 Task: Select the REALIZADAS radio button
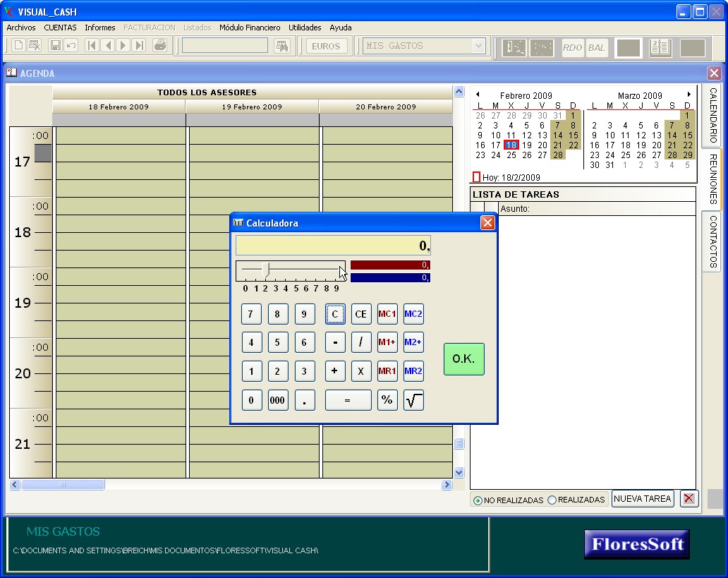coord(552,500)
